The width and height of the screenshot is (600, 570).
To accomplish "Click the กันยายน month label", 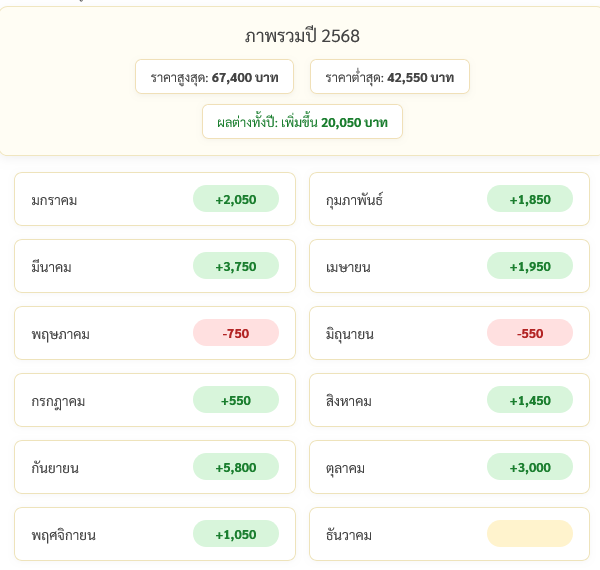I will pyautogui.click(x=55, y=468).
